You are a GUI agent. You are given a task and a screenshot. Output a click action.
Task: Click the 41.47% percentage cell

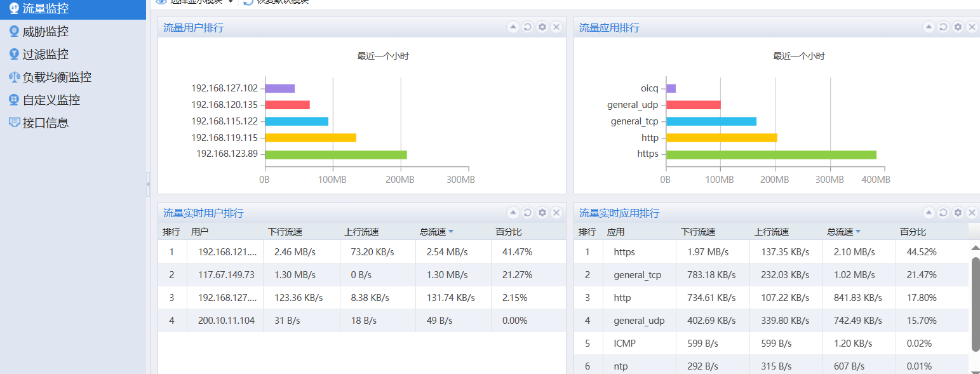coord(517,252)
